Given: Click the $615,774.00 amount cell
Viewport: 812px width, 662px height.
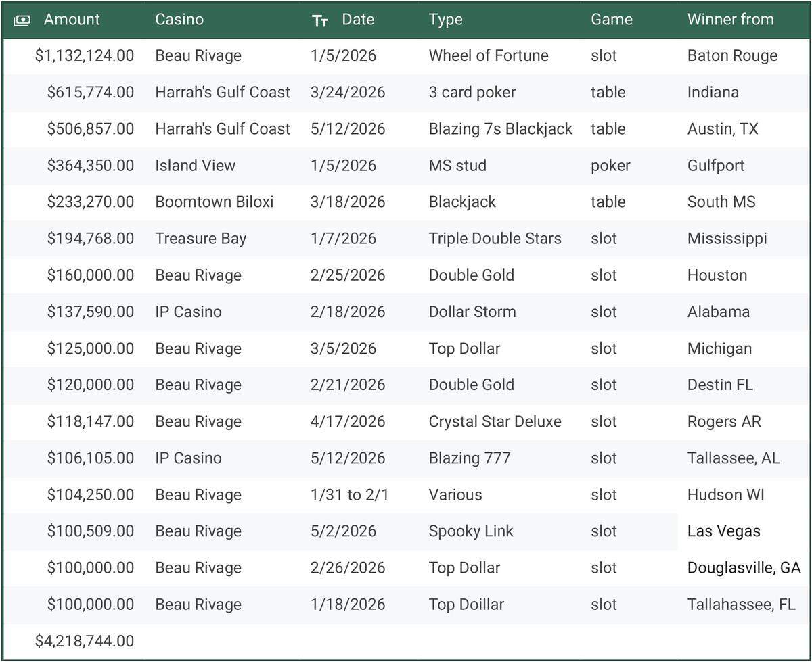Looking at the screenshot, I should coord(91,92).
